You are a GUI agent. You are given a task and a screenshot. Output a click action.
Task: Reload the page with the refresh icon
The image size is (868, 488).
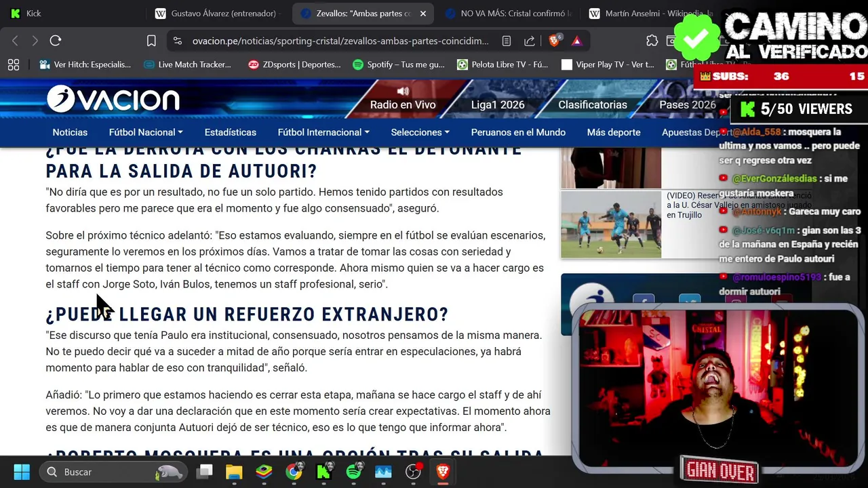pyautogui.click(x=56, y=41)
